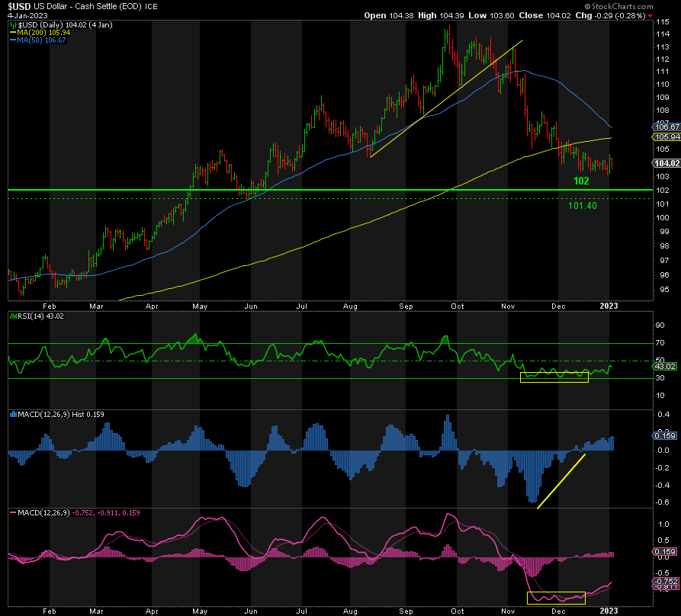
Task: Click the green '101.40' support label
Action: pyautogui.click(x=583, y=206)
